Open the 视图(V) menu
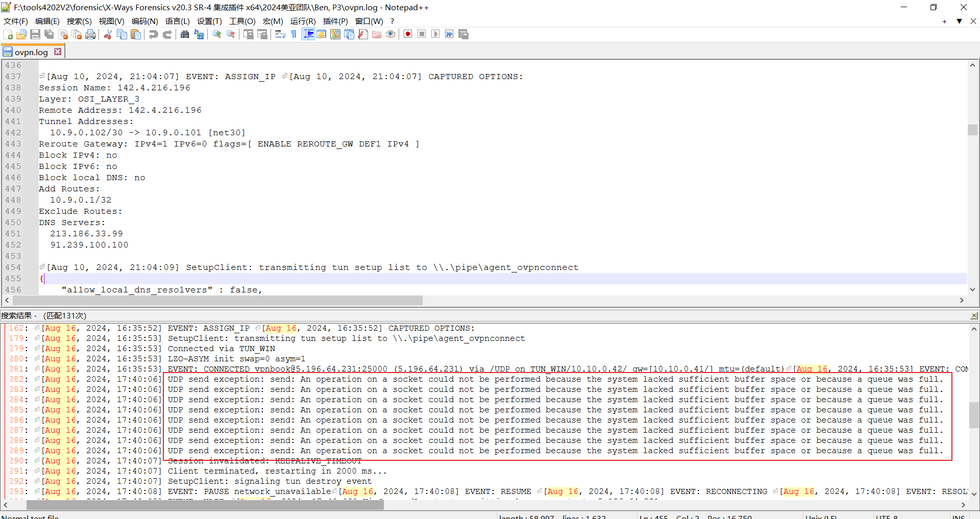 (x=112, y=21)
